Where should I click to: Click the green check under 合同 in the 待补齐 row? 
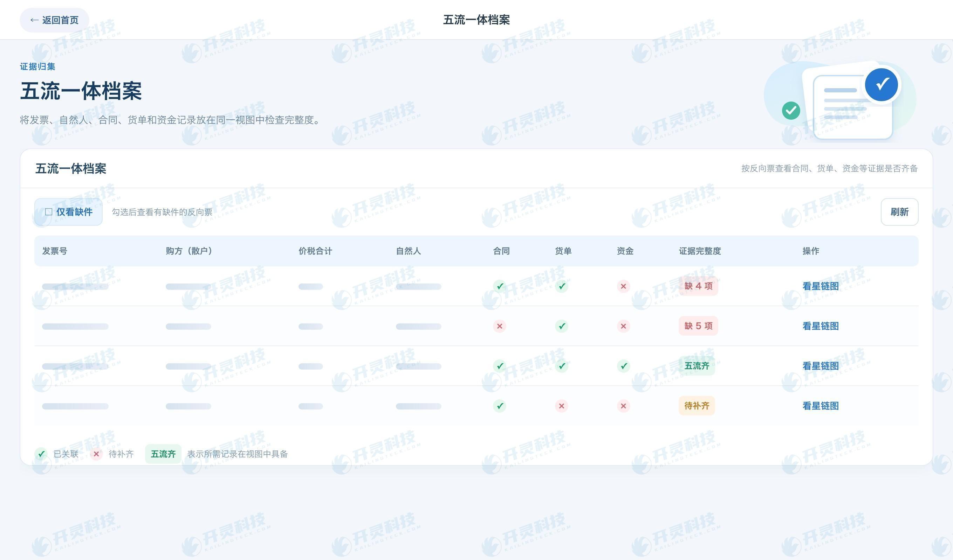(500, 406)
